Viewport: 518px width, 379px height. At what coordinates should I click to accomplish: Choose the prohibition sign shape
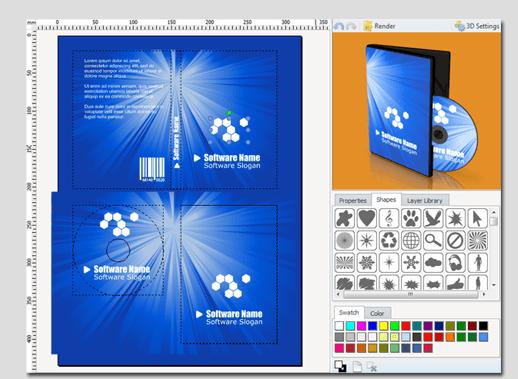pos(455,240)
